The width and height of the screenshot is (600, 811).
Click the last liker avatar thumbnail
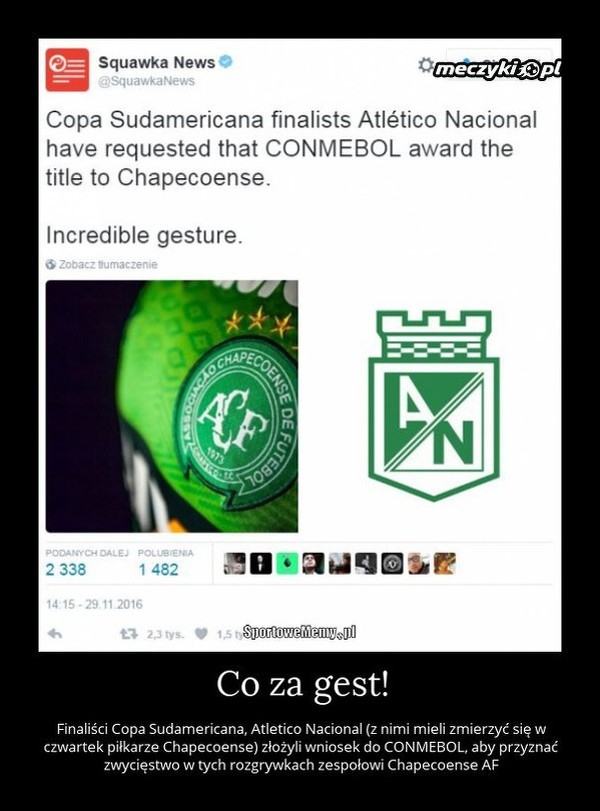tap(445, 563)
